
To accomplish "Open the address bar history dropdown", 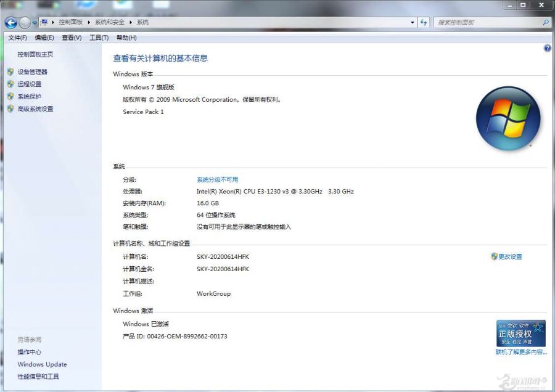I will click(x=413, y=22).
